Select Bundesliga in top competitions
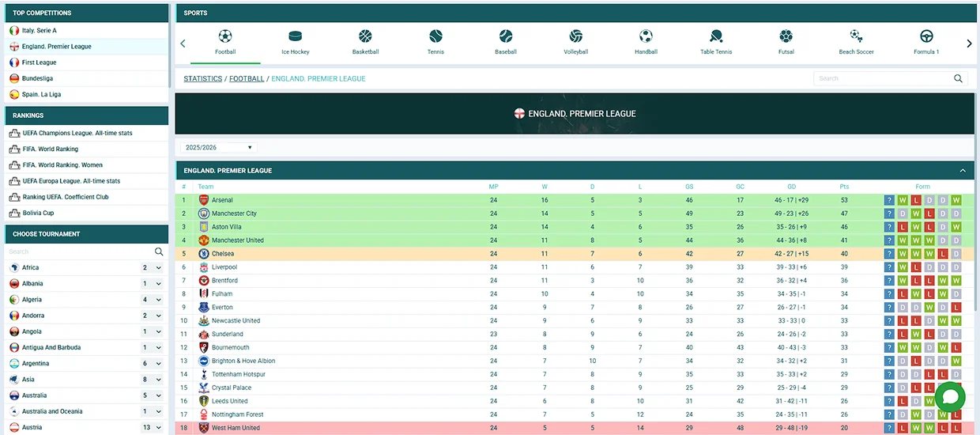 tap(37, 78)
